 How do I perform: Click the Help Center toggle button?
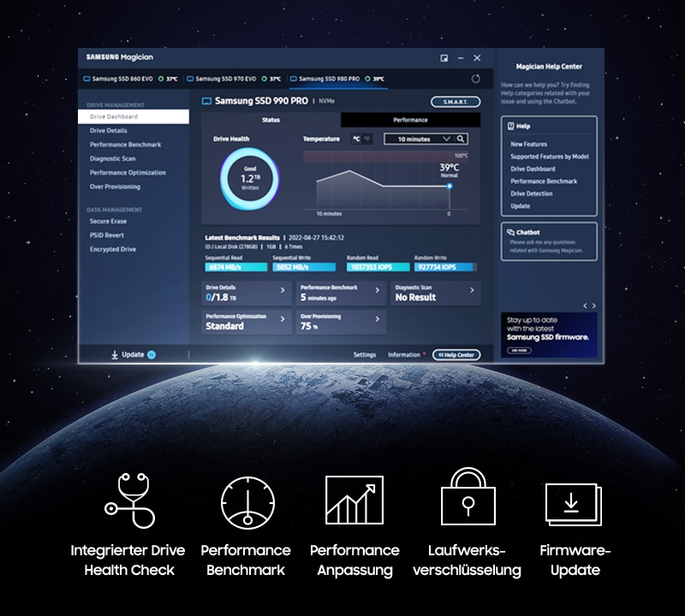[456, 355]
